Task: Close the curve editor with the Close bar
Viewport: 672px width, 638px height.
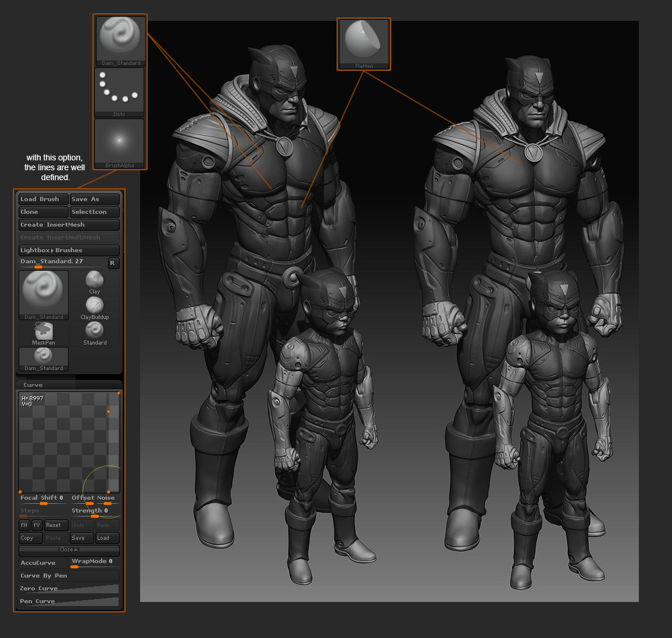Action: click(x=69, y=550)
